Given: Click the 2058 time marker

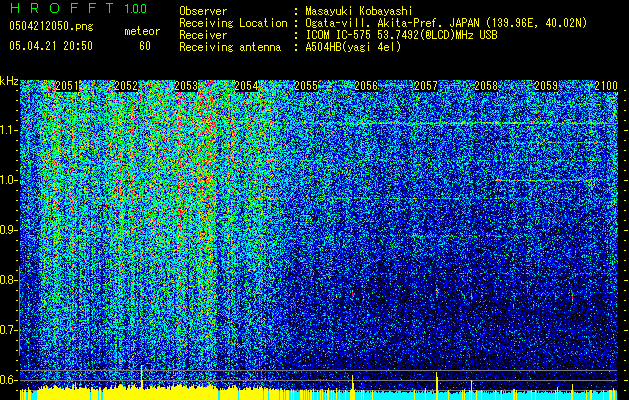Looking at the screenshot, I should pos(486,86).
